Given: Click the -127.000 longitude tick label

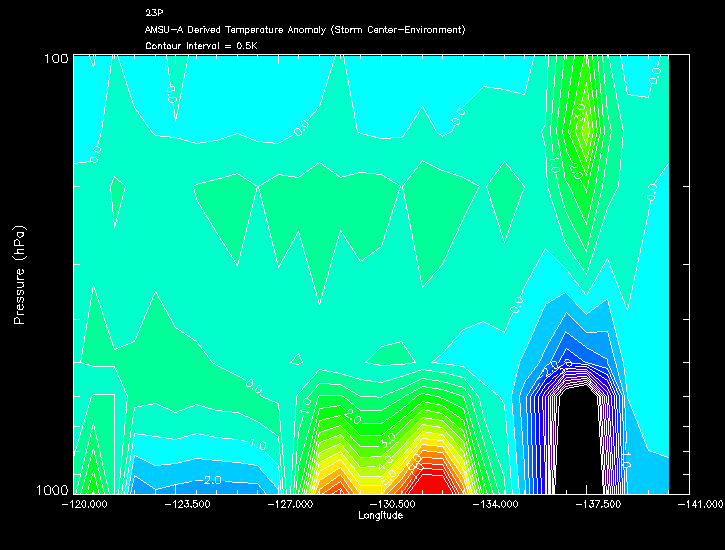Looking at the screenshot, I should tap(289, 505).
